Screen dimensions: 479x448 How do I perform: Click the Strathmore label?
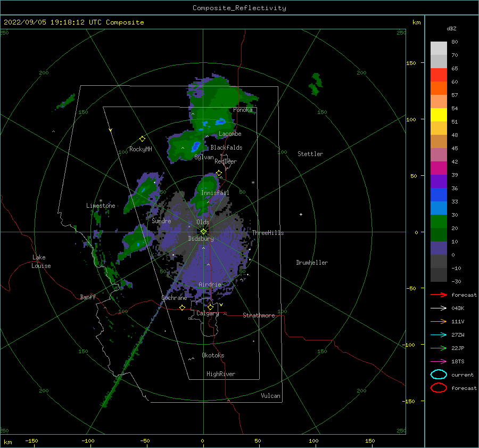[259, 315]
